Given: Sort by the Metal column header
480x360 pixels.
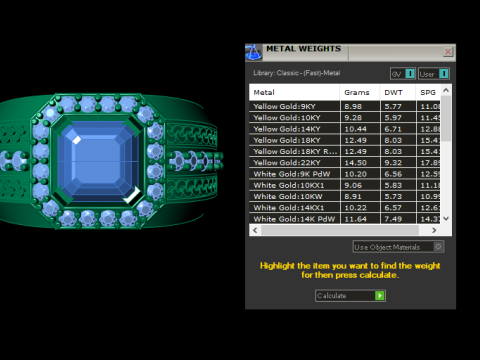Looking at the screenshot, I should tap(294, 92).
